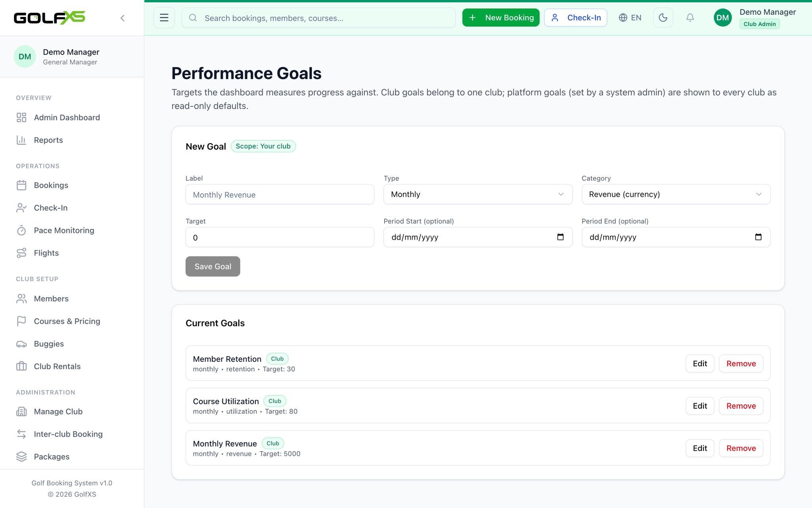Viewport: 812px width, 508px height.
Task: Click the DM avatar in top bar
Action: tap(722, 18)
